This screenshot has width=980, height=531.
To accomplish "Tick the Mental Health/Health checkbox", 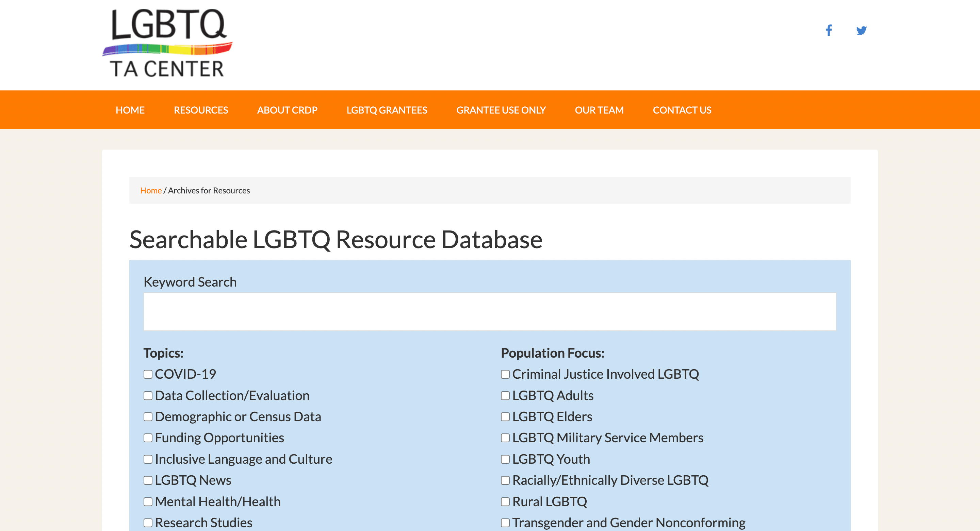I will point(148,502).
